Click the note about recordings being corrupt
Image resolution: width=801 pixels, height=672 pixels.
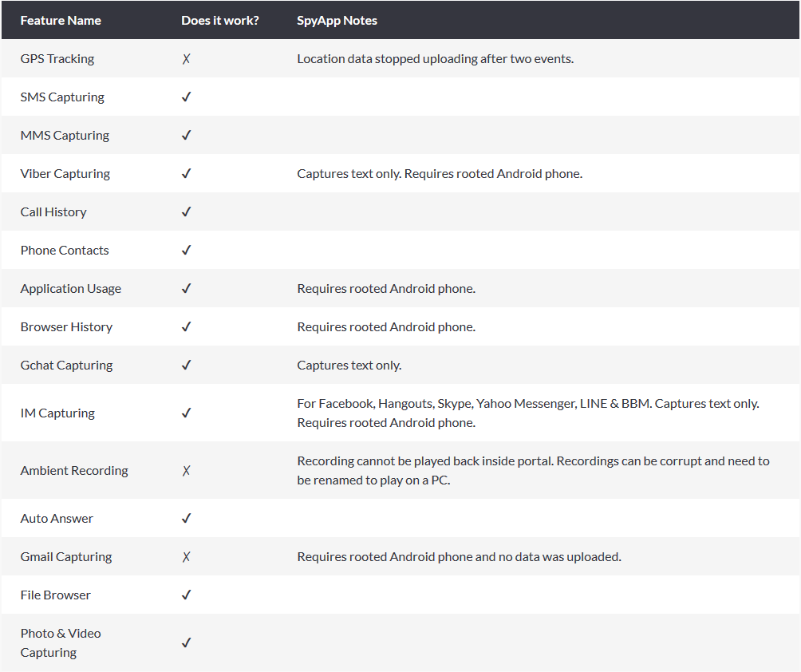tap(533, 471)
